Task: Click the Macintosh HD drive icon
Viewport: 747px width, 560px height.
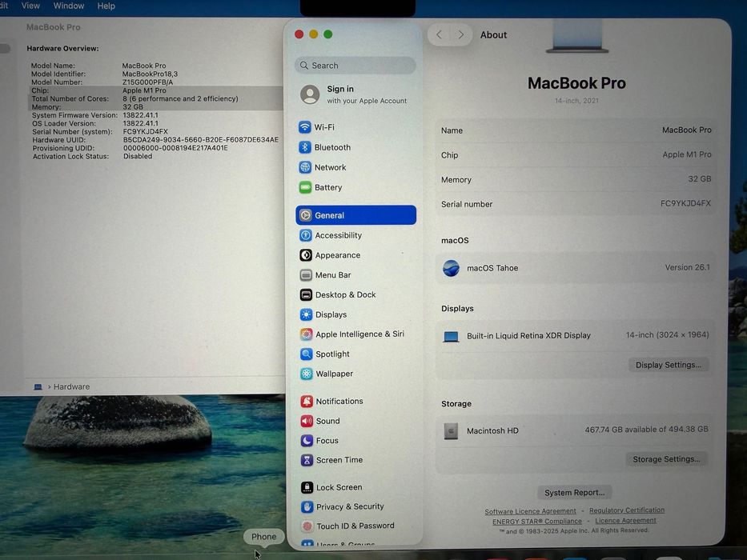Action: (x=451, y=431)
